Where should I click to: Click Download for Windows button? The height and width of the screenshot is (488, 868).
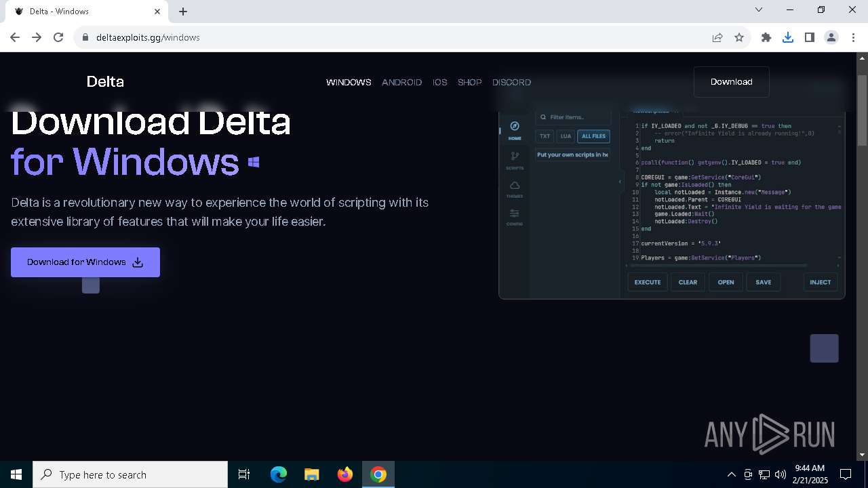[85, 262]
